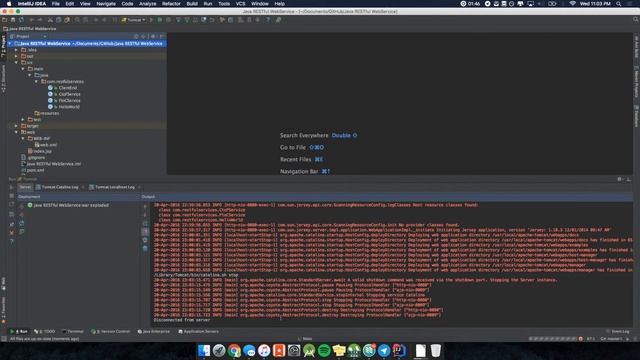Image resolution: width=640 pixels, height=360 pixels.
Task: Open the Event Log button
Action: pos(618,331)
